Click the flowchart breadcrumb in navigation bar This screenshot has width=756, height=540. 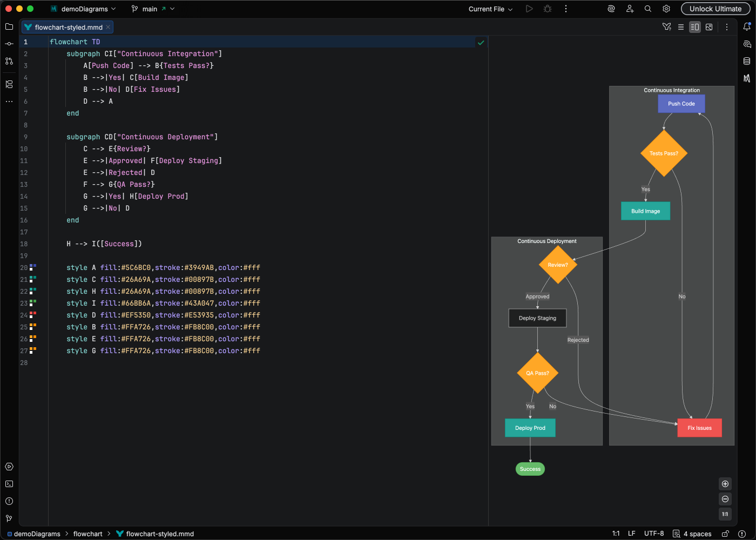pos(87,534)
